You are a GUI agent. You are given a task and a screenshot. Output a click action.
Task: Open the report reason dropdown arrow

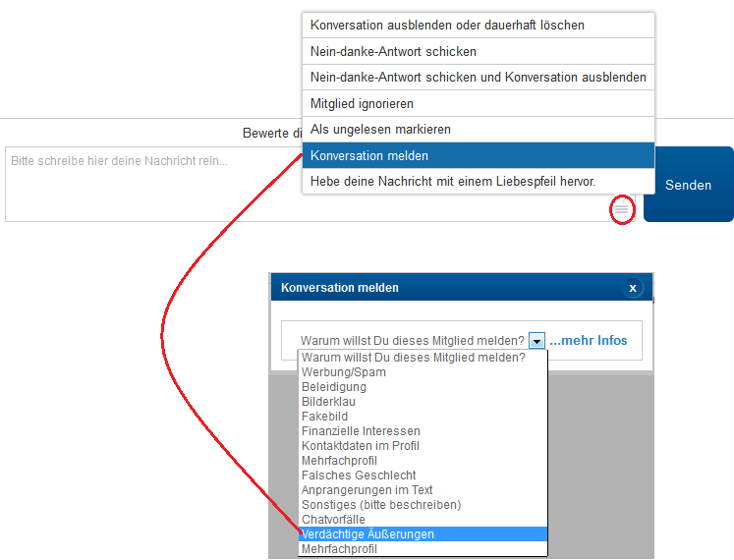(x=536, y=341)
